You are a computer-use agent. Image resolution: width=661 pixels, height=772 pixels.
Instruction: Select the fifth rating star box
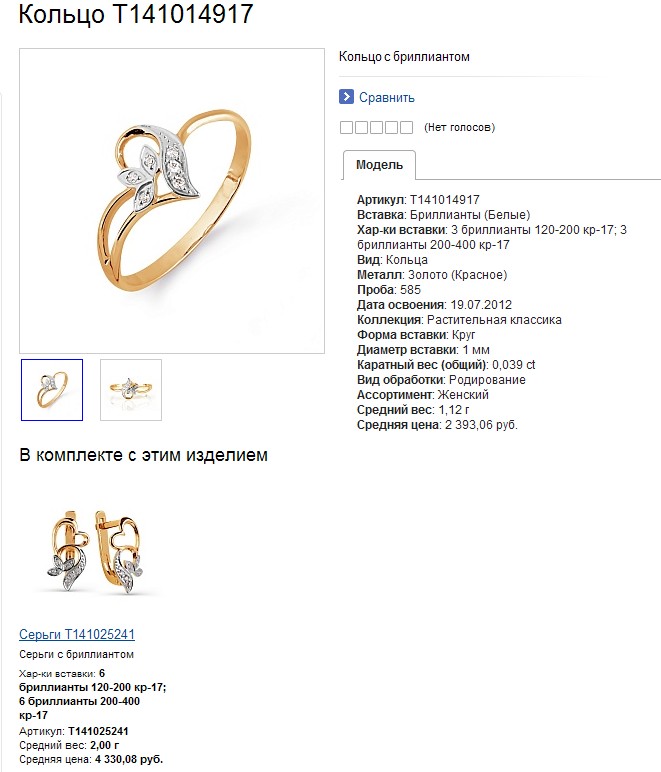click(407, 128)
